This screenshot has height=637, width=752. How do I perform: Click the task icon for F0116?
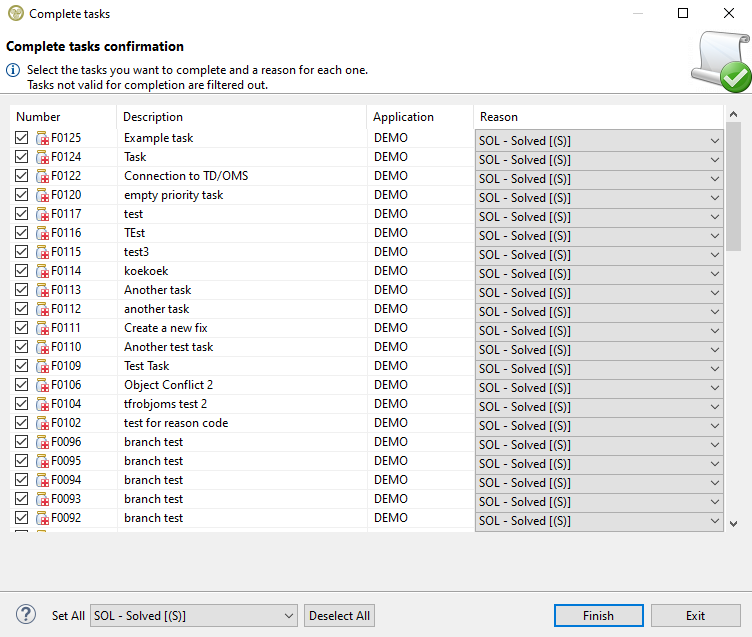43,233
